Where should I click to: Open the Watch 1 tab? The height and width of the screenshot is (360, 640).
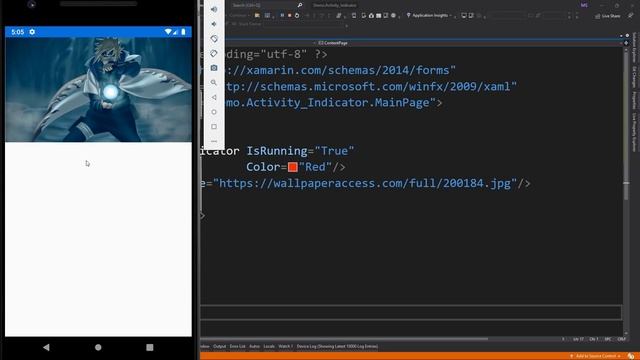coord(285,347)
